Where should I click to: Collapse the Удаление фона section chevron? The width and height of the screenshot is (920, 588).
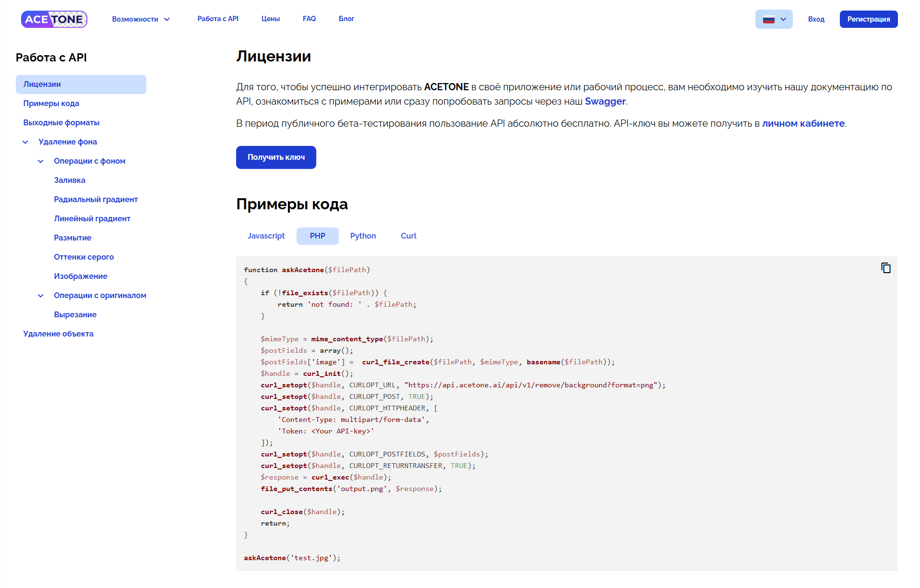tap(25, 142)
